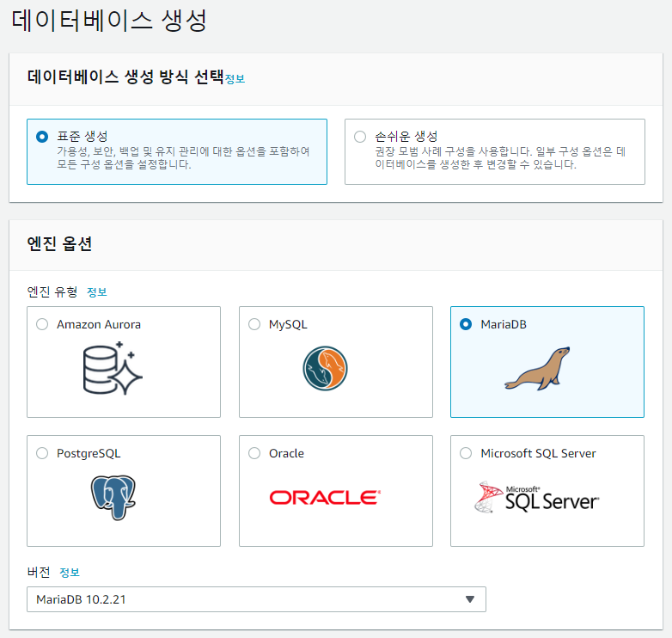Choose Oracle engine radio button

(x=254, y=453)
